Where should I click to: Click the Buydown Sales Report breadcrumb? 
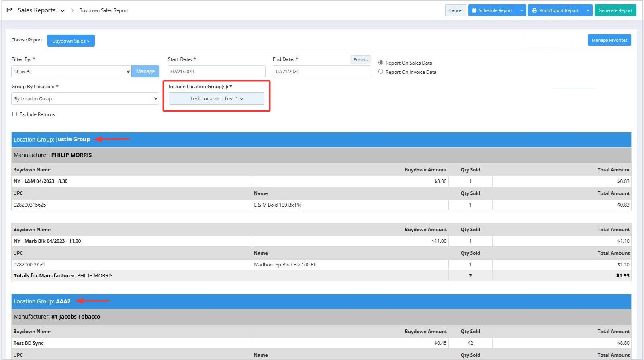click(x=104, y=10)
